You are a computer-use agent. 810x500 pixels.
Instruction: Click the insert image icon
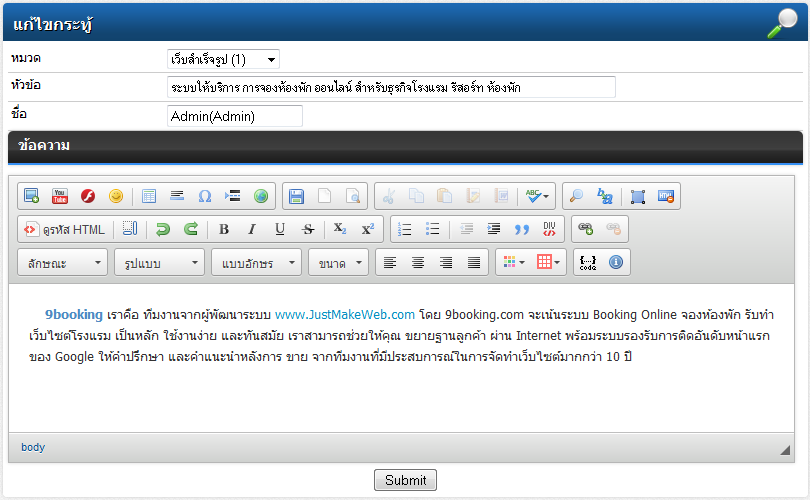tap(32, 196)
